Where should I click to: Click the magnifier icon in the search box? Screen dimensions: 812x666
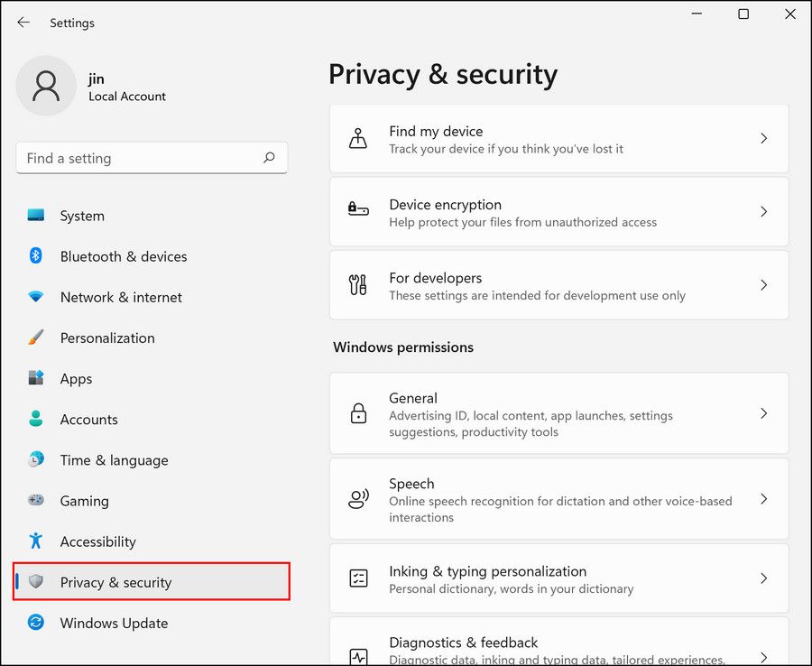tap(269, 158)
